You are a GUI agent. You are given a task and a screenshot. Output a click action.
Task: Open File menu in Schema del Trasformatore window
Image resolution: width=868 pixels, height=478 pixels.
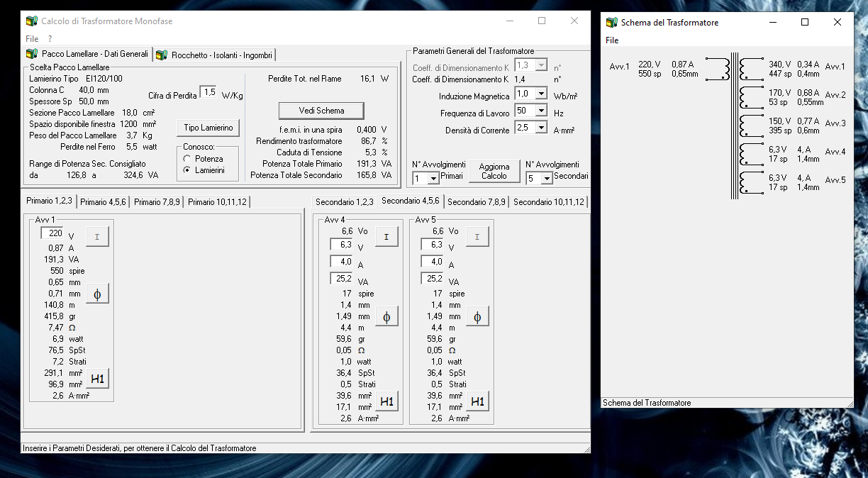[612, 40]
